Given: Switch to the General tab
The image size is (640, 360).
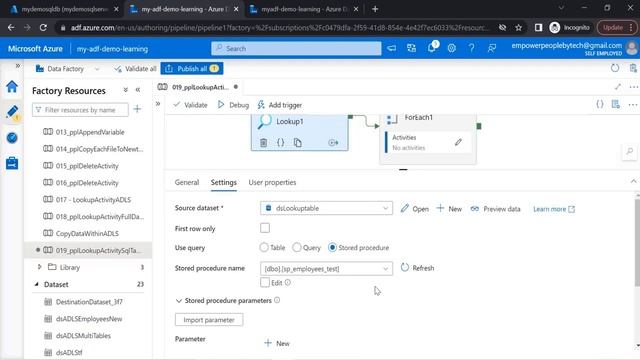Looking at the screenshot, I should click(x=187, y=182).
